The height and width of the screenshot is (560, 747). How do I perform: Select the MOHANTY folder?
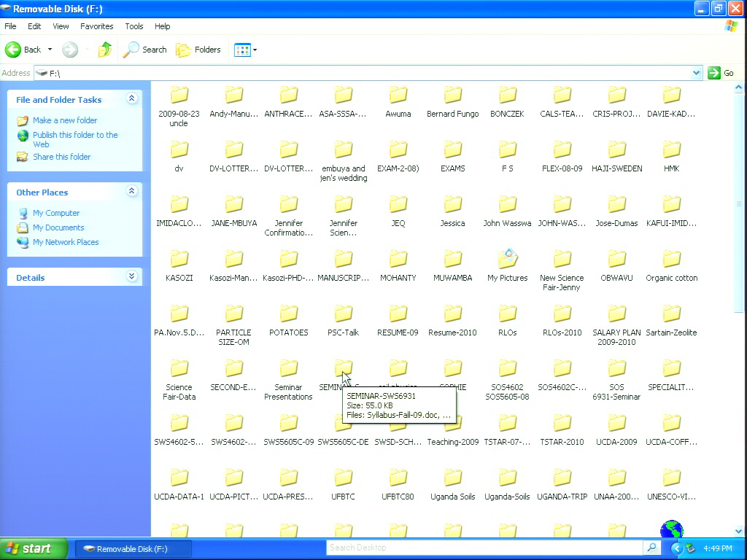(398, 266)
